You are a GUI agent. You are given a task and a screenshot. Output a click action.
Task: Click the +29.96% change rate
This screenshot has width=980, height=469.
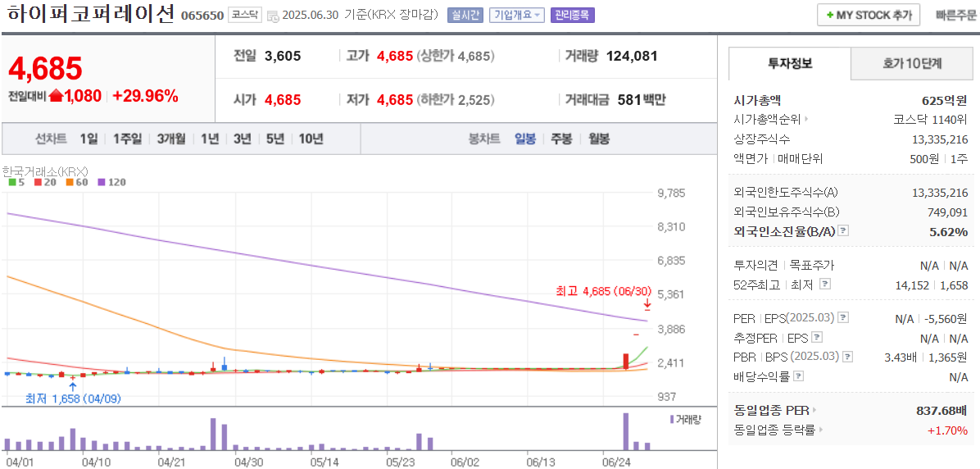[x=145, y=96]
